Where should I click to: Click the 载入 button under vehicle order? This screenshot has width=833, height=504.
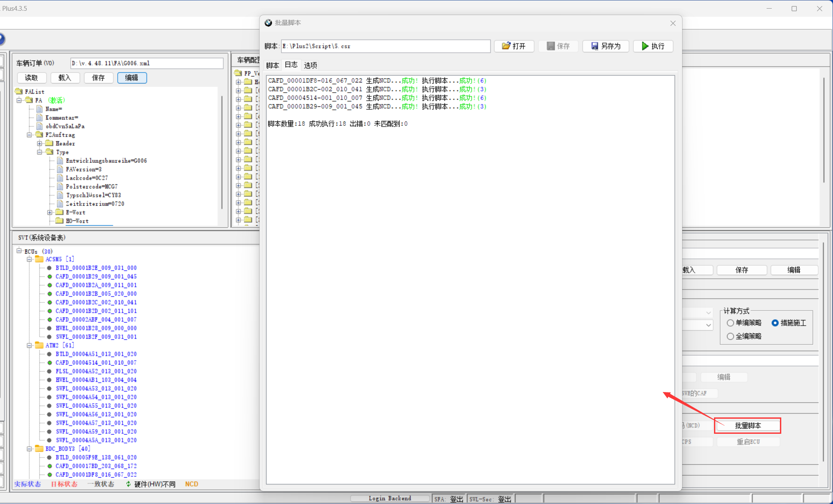[x=65, y=78]
